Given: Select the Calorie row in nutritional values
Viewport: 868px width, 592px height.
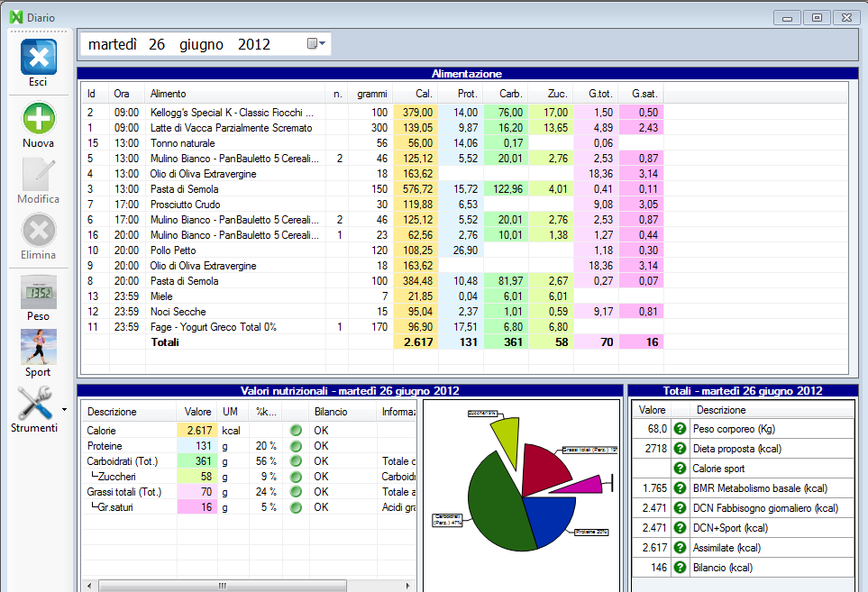Looking at the screenshot, I should pos(249,431).
